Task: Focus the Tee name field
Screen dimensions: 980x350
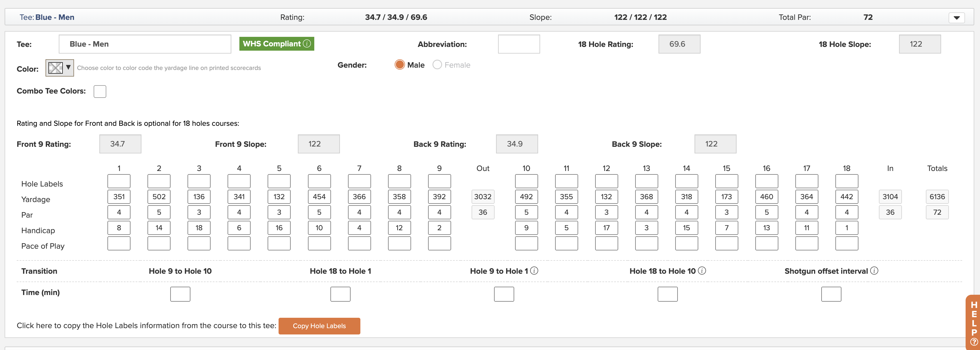Action: [x=145, y=44]
